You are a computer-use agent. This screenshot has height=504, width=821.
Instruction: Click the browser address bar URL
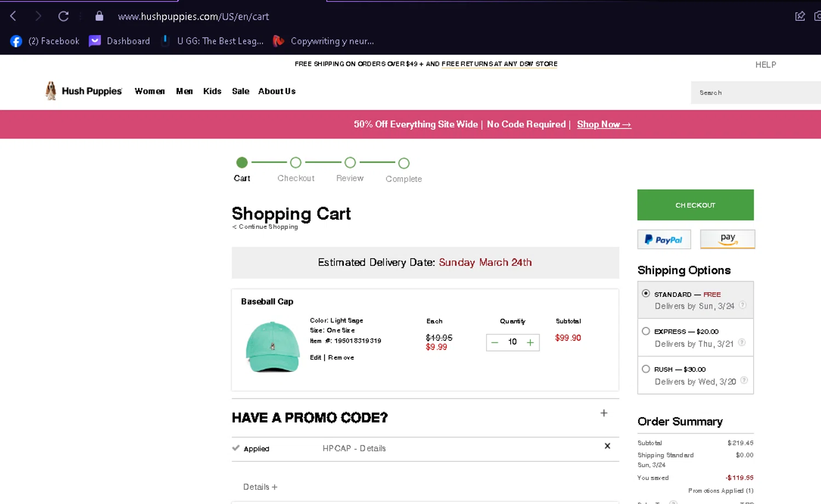[x=193, y=16]
